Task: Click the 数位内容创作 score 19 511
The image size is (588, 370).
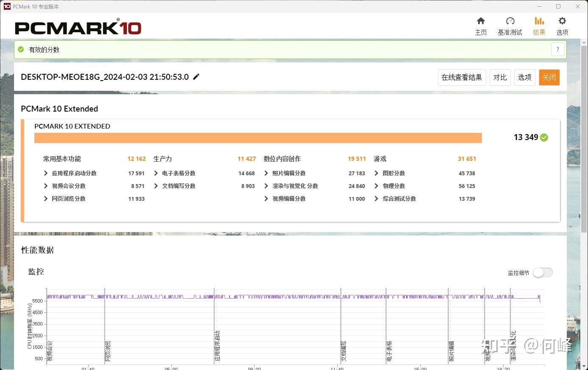Action: tap(357, 159)
